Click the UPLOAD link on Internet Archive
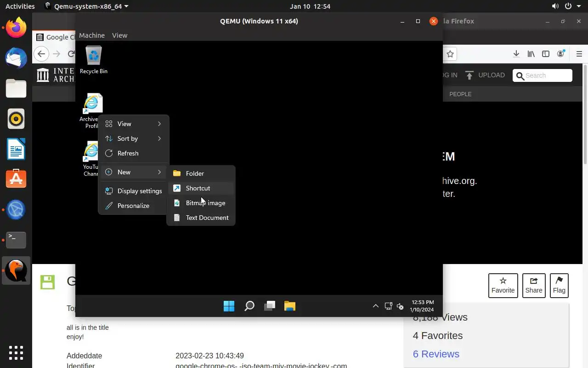The width and height of the screenshot is (588, 368). tap(485, 75)
